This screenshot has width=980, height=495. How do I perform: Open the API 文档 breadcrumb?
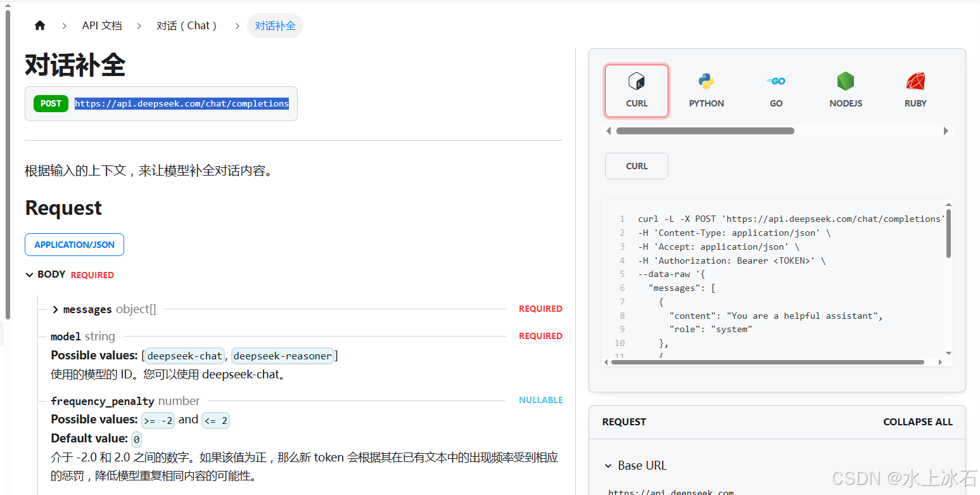[102, 26]
